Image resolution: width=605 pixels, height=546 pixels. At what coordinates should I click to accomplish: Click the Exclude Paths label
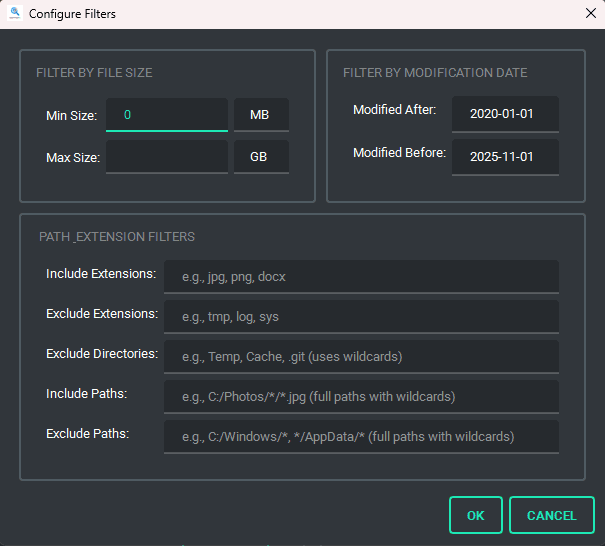88,434
